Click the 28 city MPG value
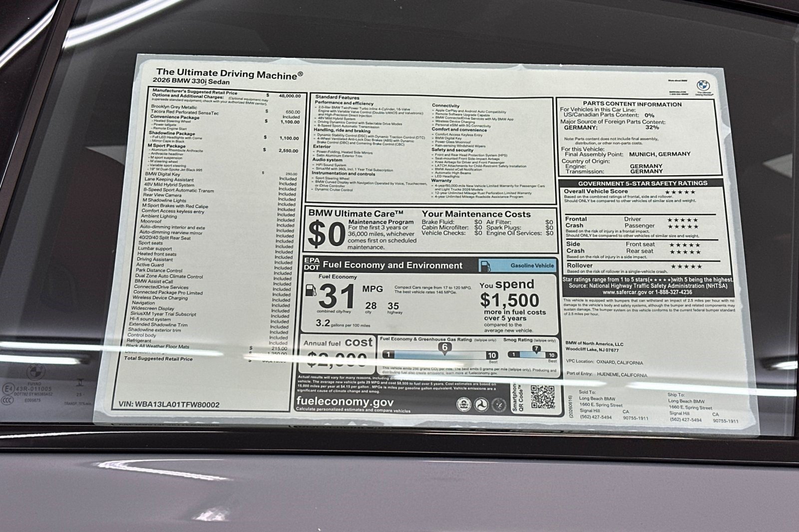 coord(371,306)
